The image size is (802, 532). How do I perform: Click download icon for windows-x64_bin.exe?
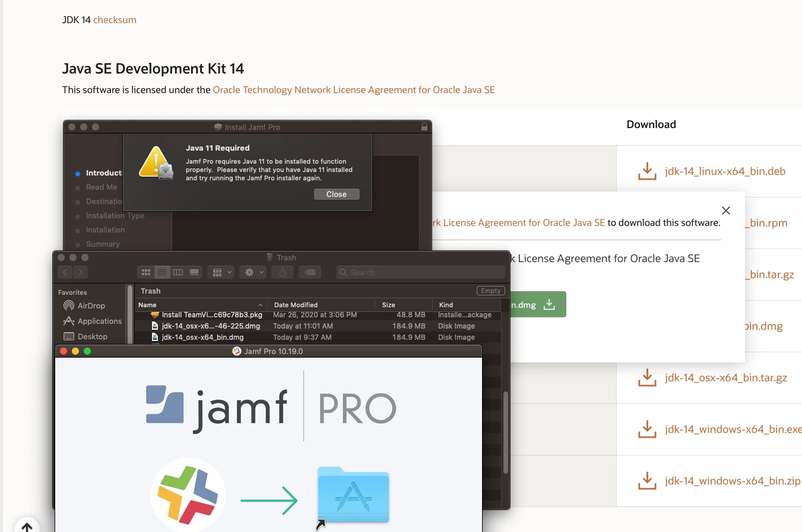coord(647,429)
